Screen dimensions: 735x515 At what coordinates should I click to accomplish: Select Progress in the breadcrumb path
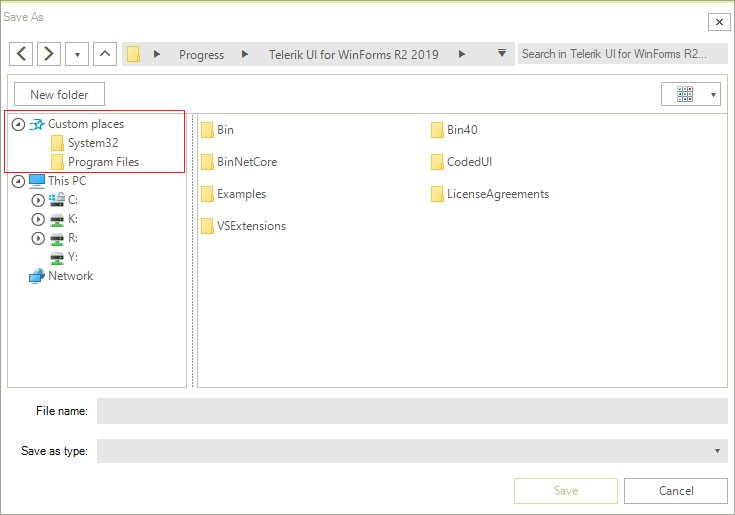tap(202, 55)
